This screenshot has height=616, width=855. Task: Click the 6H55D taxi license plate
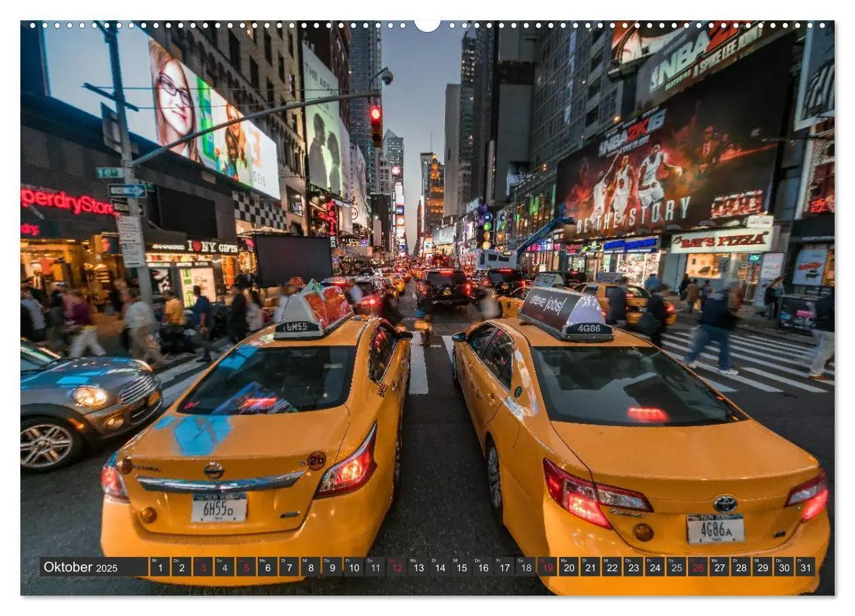tap(218, 507)
